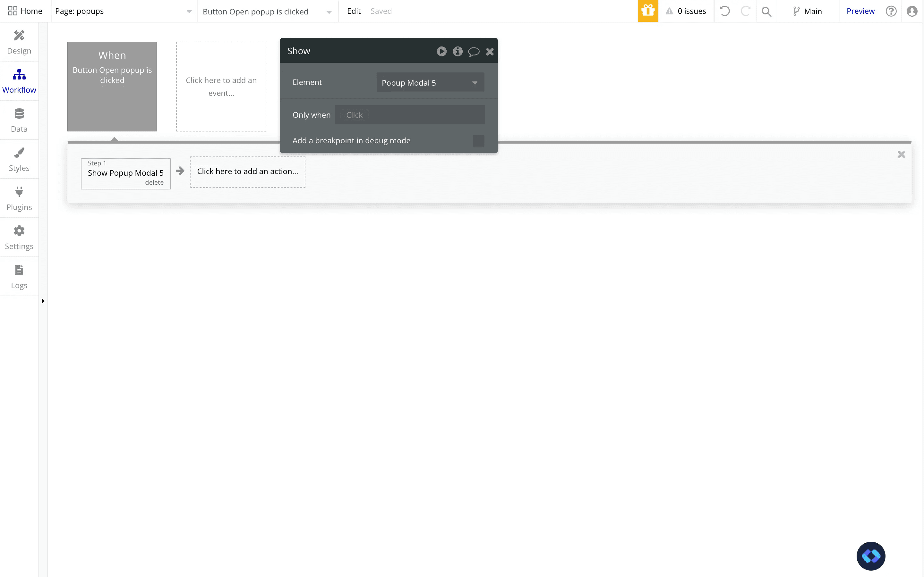The width and height of the screenshot is (924, 577).
Task: Switch to the Workflow tab
Action: tap(19, 80)
